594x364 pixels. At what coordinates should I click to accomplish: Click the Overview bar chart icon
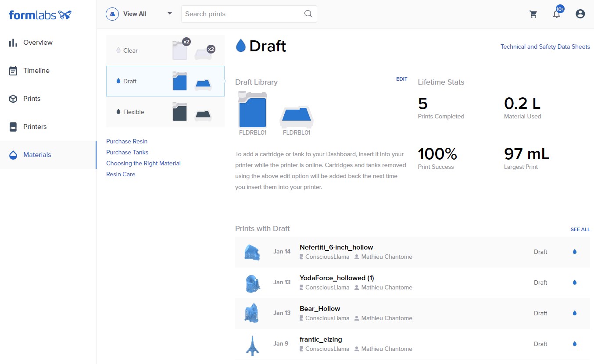[x=13, y=43]
